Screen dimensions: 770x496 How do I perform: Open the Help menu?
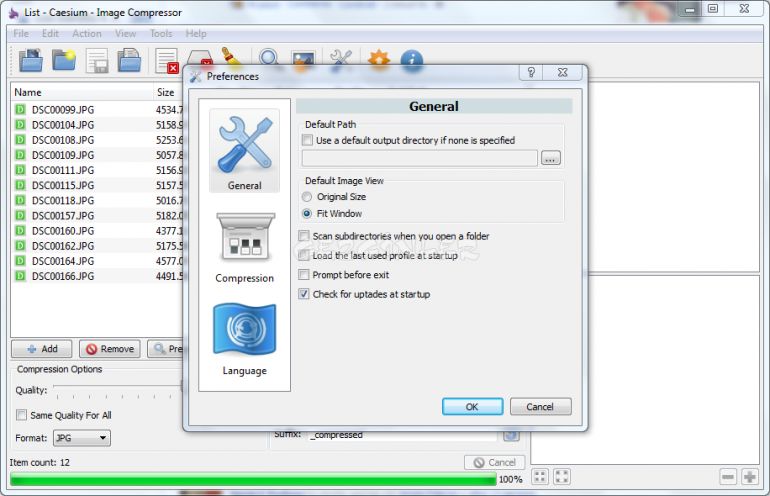coord(196,33)
